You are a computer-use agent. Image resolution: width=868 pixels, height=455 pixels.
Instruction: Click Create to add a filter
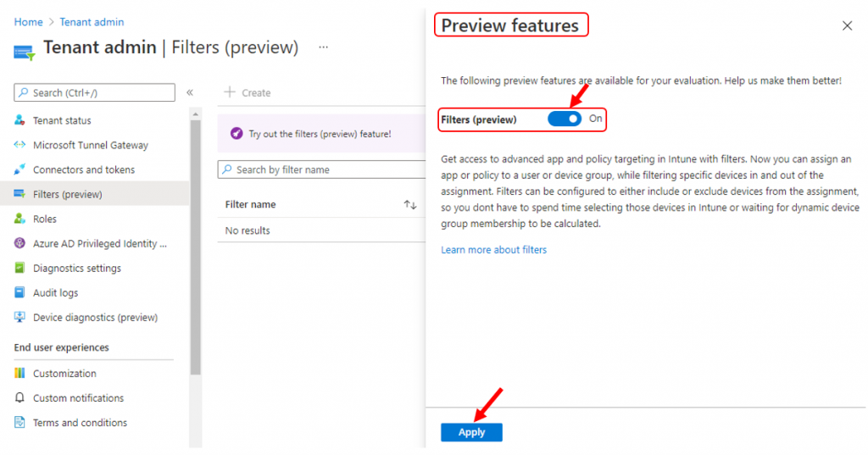[x=247, y=92]
